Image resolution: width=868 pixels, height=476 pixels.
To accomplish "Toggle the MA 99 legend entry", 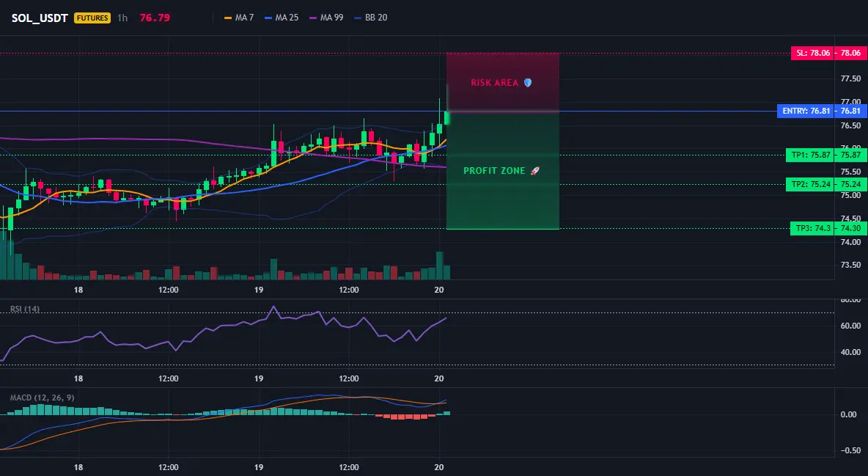I will [326, 18].
